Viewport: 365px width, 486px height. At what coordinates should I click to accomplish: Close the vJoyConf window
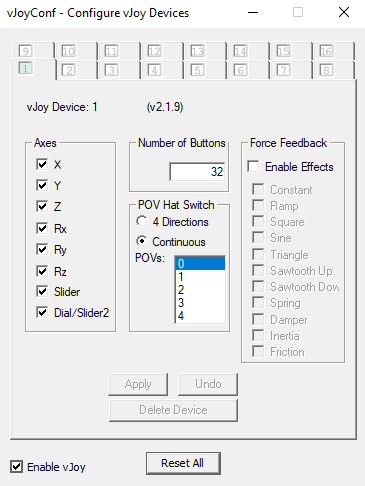coord(344,13)
